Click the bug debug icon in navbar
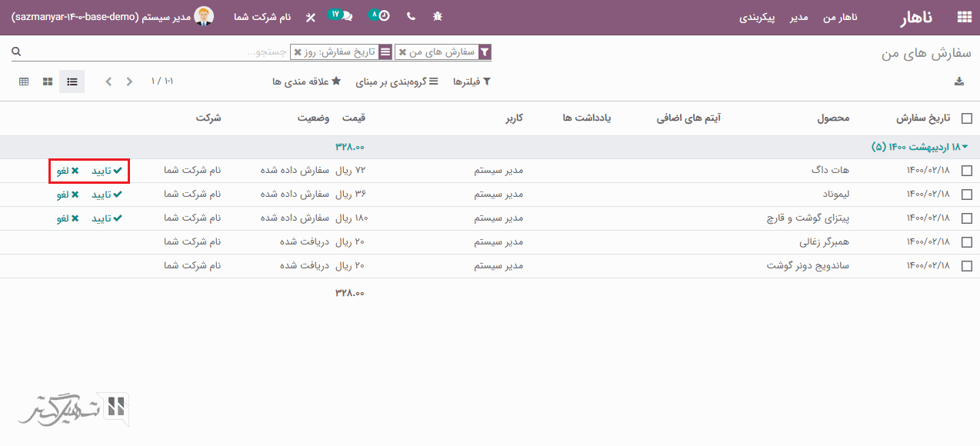980x446 pixels. pos(438,17)
